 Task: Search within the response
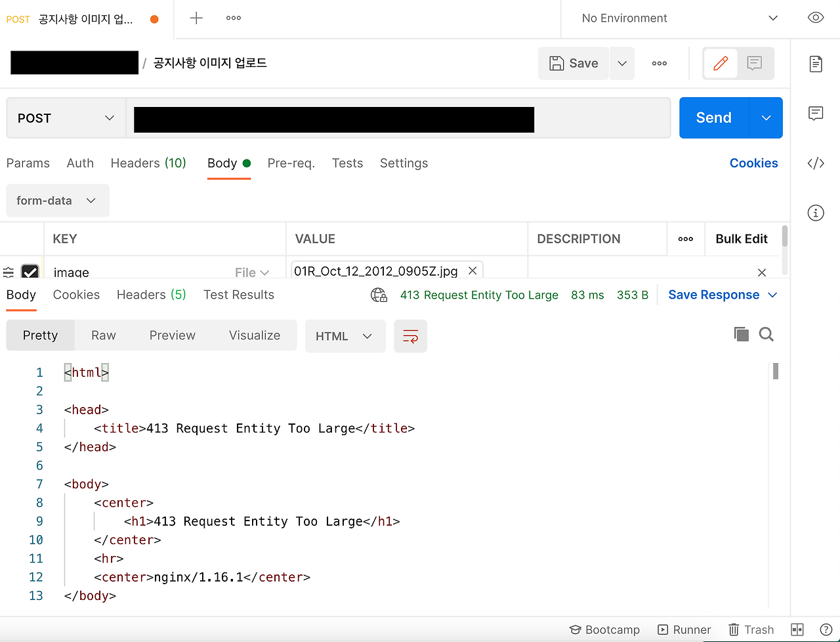(x=766, y=334)
